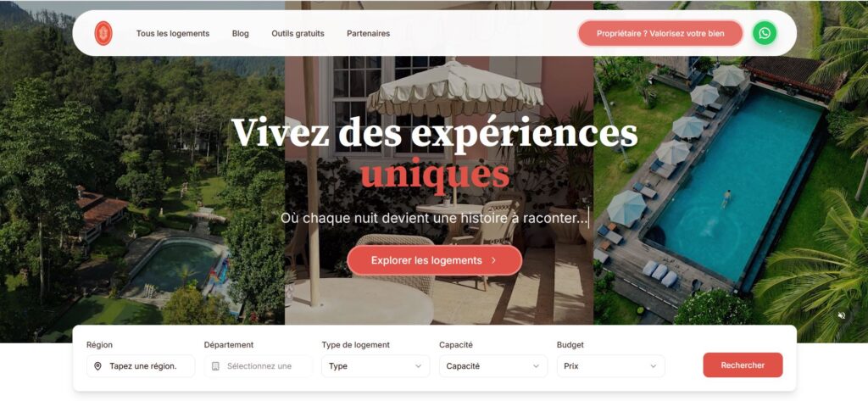Focus the Tapez une région input
This screenshot has width=868, height=401.
[x=141, y=366]
